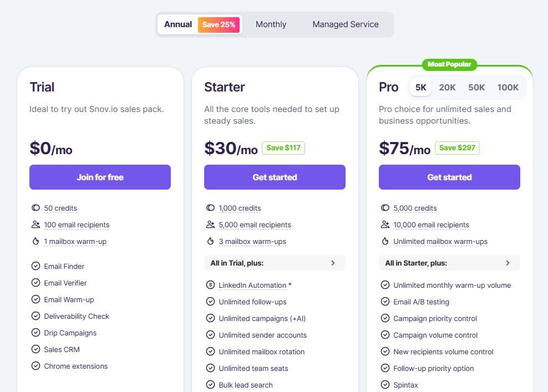Click the checkmark icon next to Email Finder
The height and width of the screenshot is (392, 548).
(x=36, y=266)
